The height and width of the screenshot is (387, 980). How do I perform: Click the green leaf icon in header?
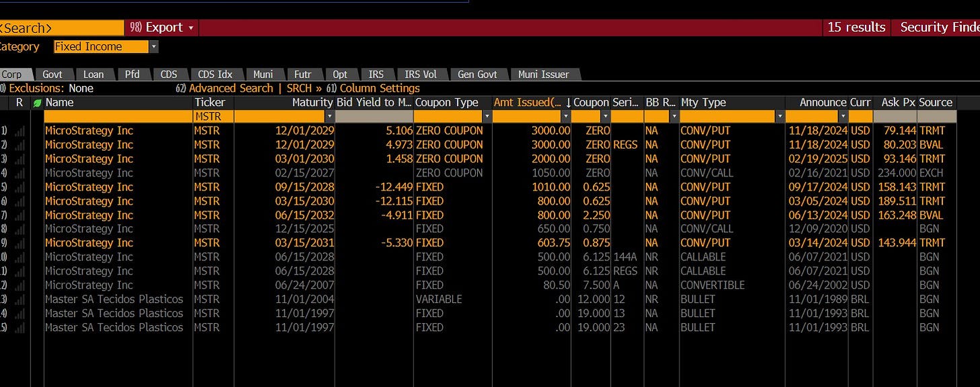click(x=37, y=102)
